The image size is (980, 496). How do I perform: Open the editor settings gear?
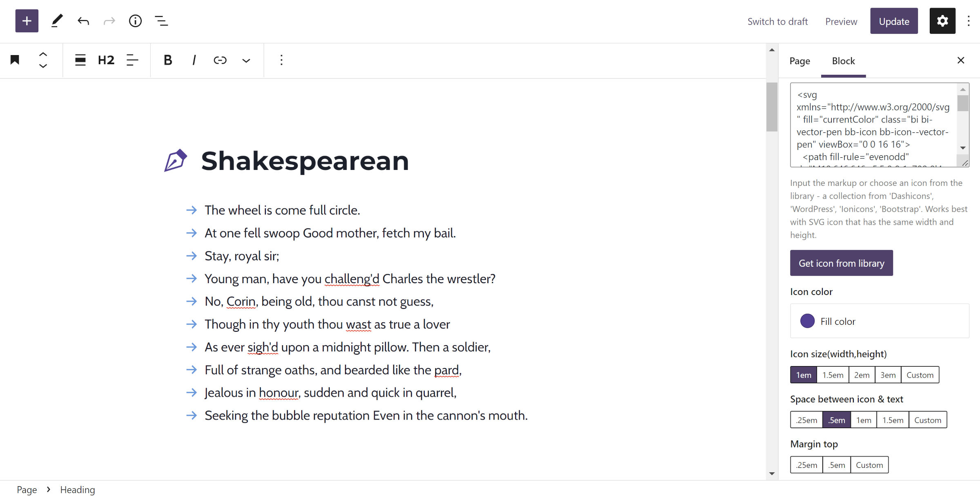[942, 21]
